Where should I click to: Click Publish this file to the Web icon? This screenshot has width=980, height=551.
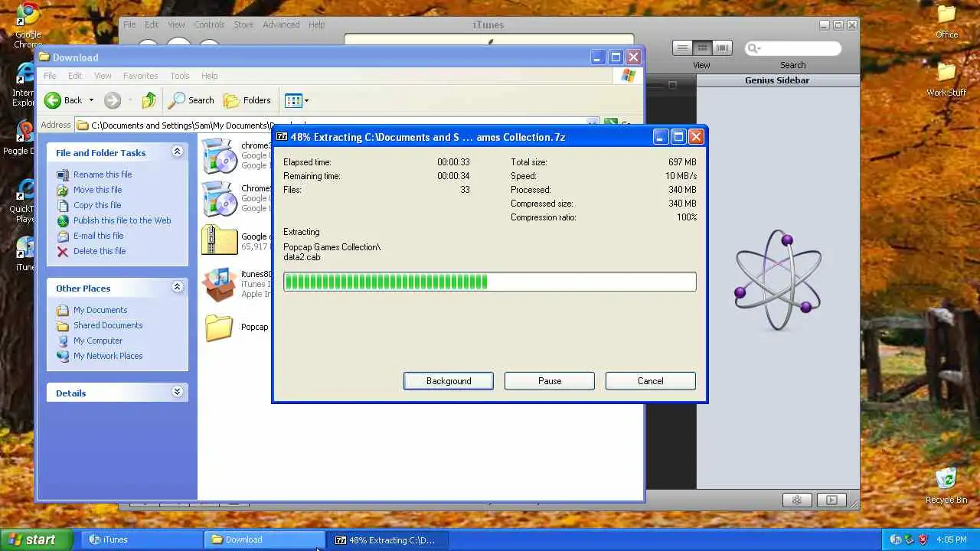[63, 220]
